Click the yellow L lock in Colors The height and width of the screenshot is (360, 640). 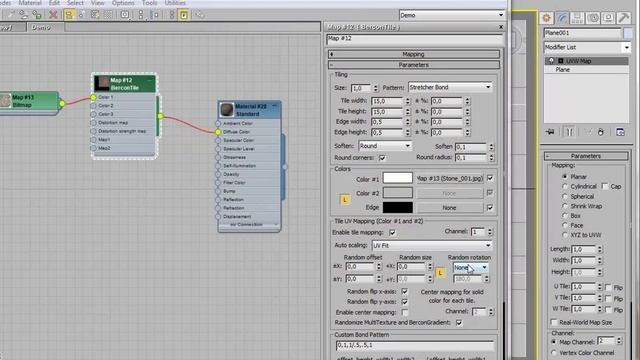pyautogui.click(x=345, y=200)
